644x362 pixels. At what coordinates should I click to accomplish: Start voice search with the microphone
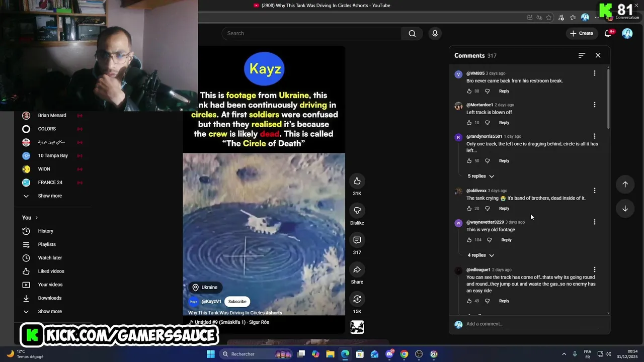[435, 33]
